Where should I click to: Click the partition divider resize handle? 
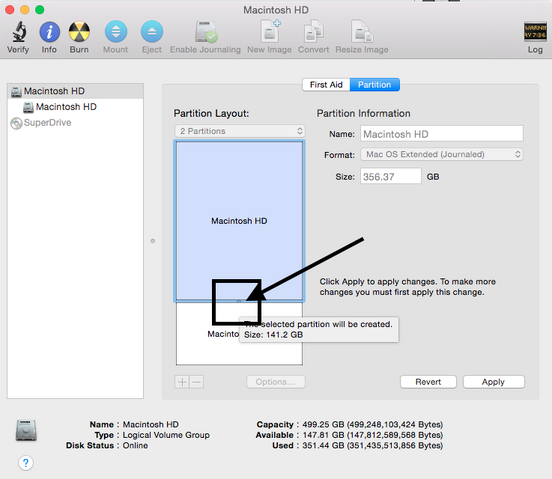click(x=239, y=301)
